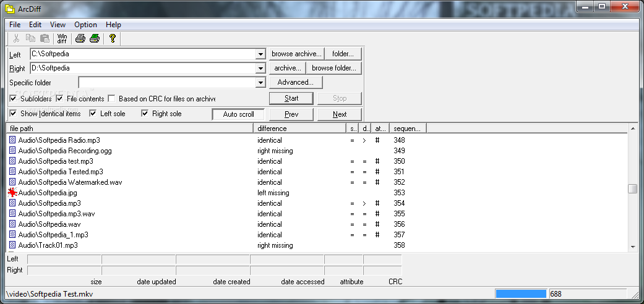Screen dimensions: 644x304
Task: Sort by the file path column header
Action: coord(130,129)
